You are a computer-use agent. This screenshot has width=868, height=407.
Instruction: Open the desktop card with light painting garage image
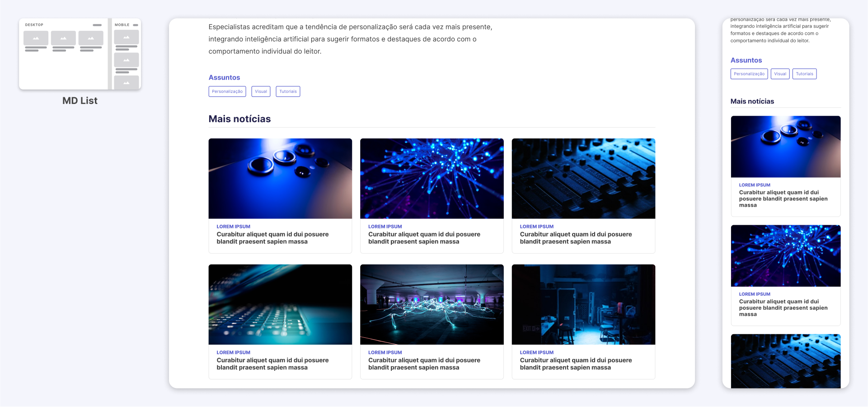(x=432, y=322)
